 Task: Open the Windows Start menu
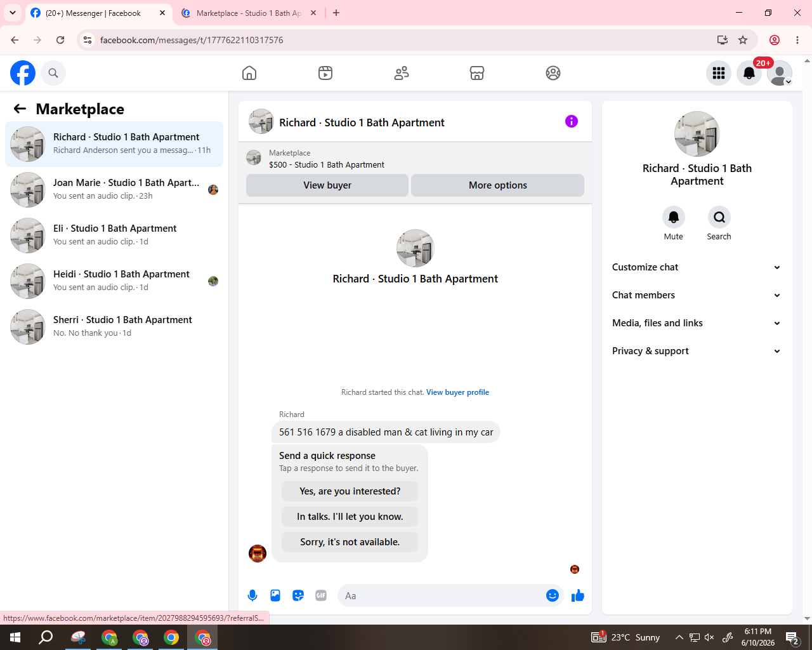[x=15, y=637]
